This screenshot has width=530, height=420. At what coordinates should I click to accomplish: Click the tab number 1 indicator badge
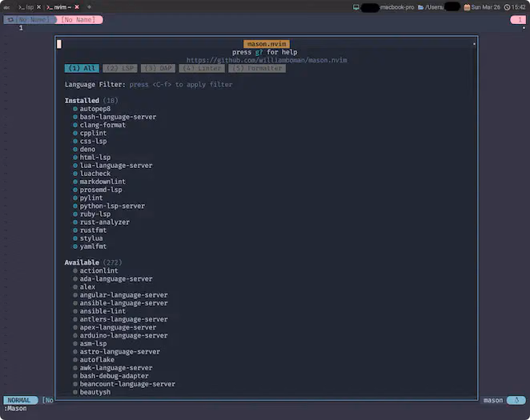click(x=518, y=19)
